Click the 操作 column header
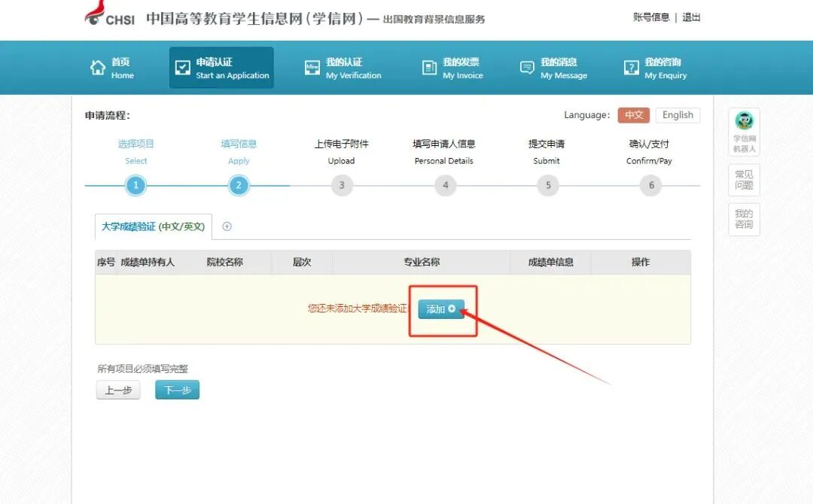The image size is (813, 504). (641, 262)
